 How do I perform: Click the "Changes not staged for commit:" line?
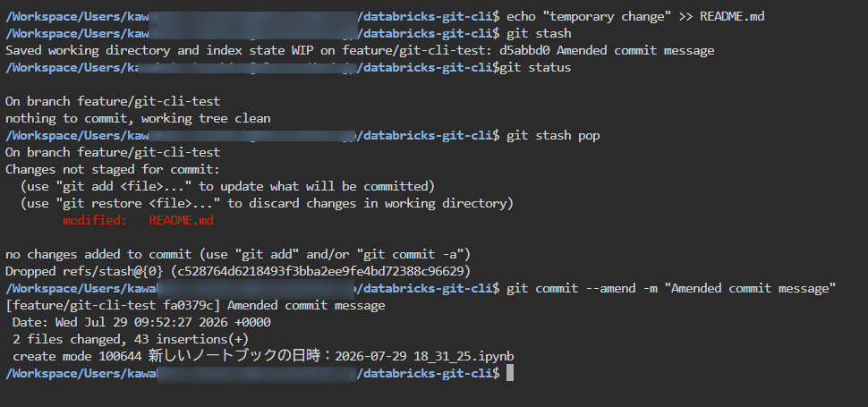coord(113,169)
